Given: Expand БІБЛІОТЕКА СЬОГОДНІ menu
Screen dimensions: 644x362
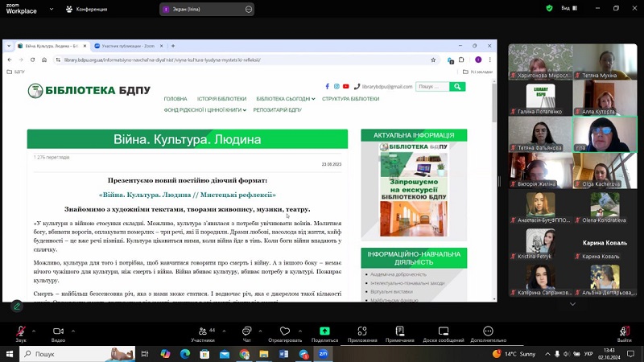Looking at the screenshot, I should click(x=286, y=99).
